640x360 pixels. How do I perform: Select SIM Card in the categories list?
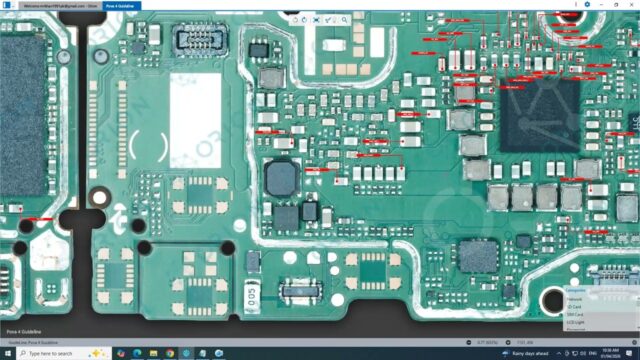tap(575, 314)
